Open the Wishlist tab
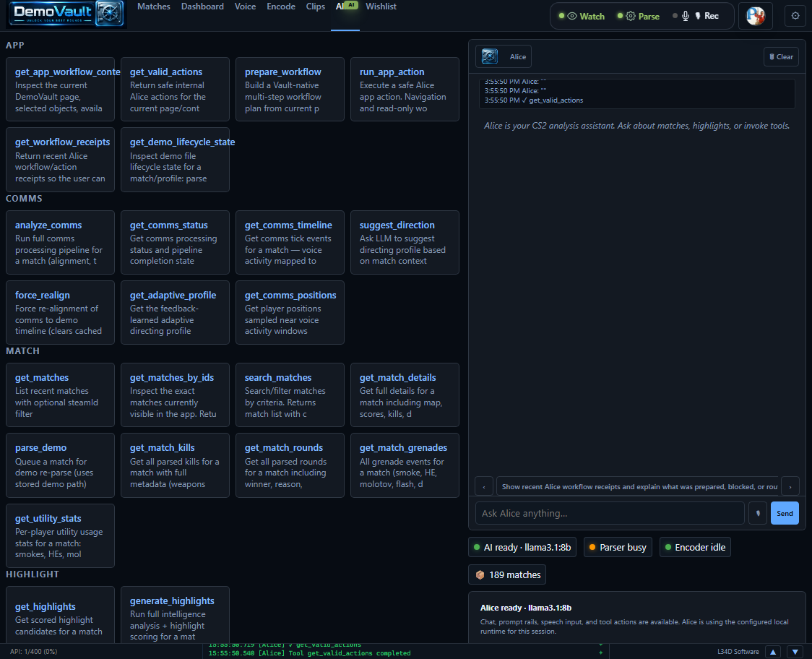 pyautogui.click(x=381, y=7)
